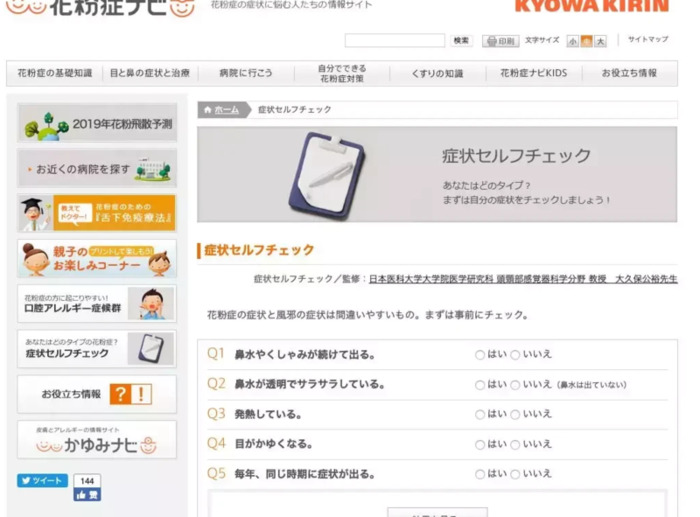Click the Twitter tweet (ツイート) button

(42, 480)
